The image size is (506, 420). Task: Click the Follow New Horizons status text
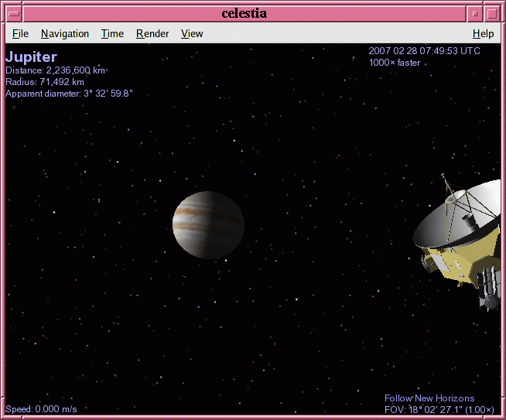[429, 398]
